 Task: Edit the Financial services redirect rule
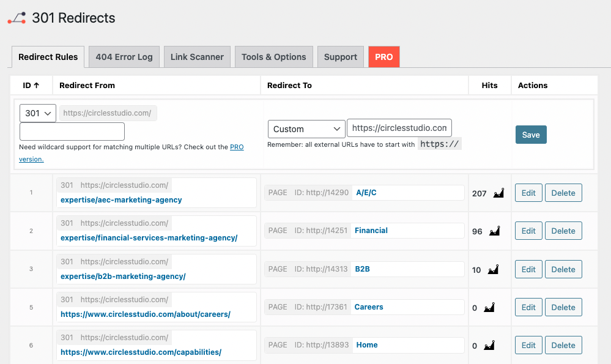pyautogui.click(x=528, y=231)
